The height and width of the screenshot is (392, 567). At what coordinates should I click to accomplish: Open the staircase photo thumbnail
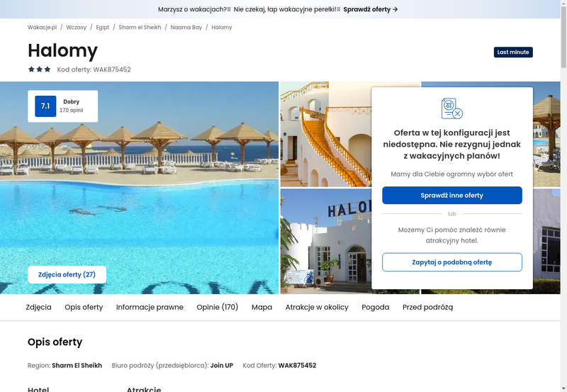(326, 134)
